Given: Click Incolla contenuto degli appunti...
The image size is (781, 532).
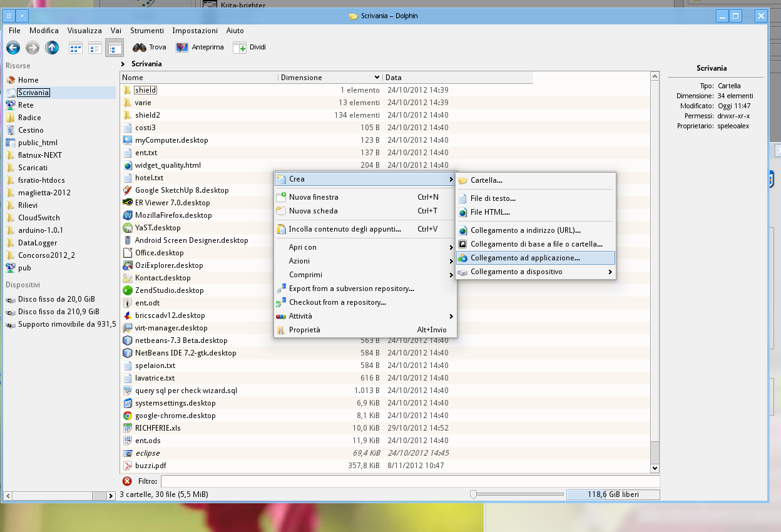Looking at the screenshot, I should (x=365, y=229).
